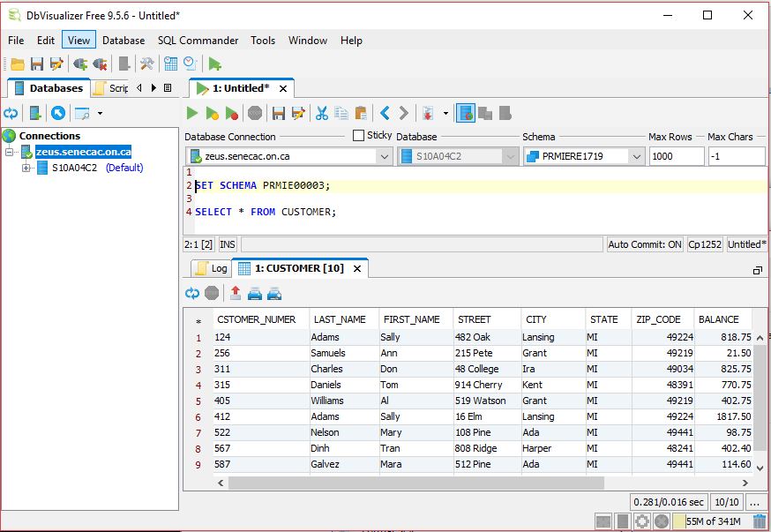Open Tool Properties hammer and wrench icon

[x=147, y=64]
